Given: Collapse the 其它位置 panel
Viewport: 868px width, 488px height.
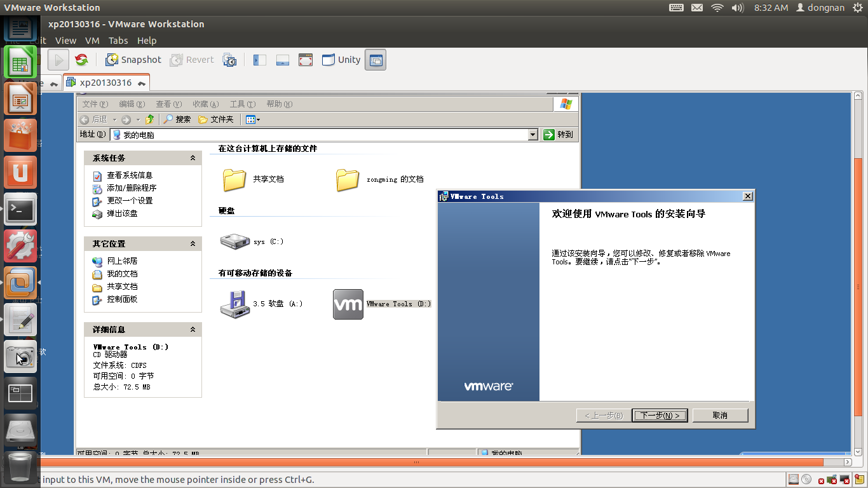Looking at the screenshot, I should 193,244.
